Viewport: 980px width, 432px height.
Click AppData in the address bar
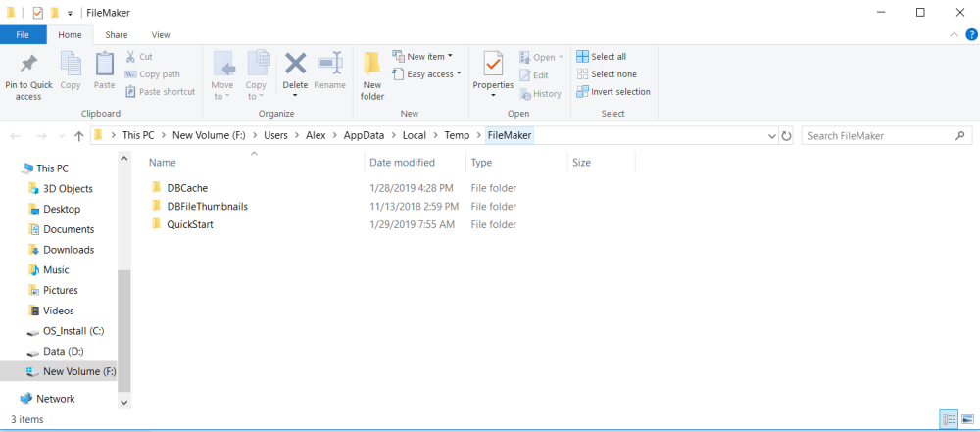point(365,135)
